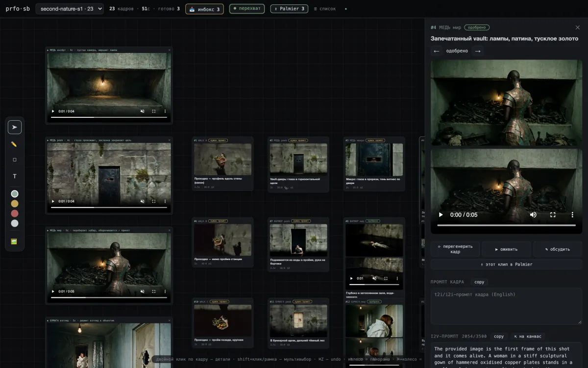The width and height of the screenshot is (588, 368).
Task: Unmute the МЕДЬ peek video
Action: [143, 201]
